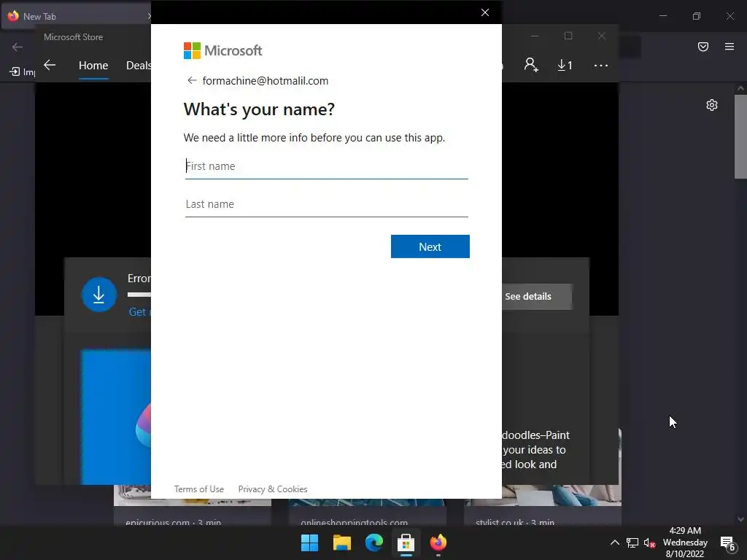Click Firefox icon in the taskbar
Screen dimensions: 747x560
tap(438, 542)
